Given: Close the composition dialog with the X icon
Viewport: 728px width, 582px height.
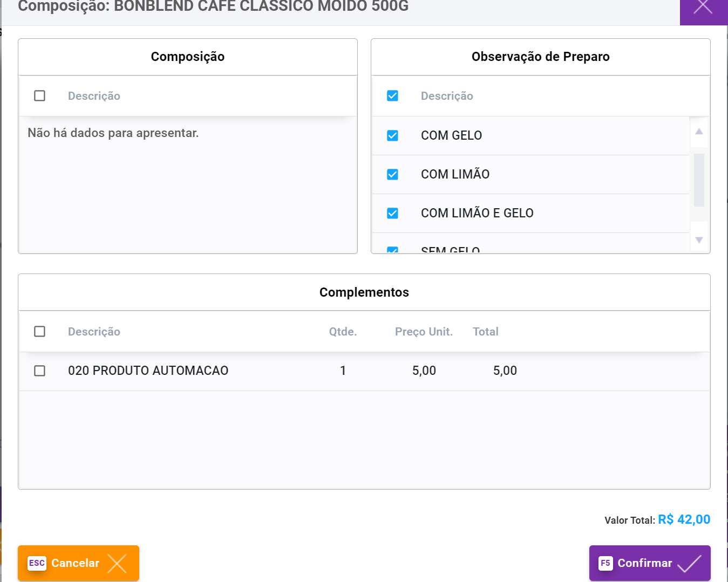Looking at the screenshot, I should [x=703, y=8].
